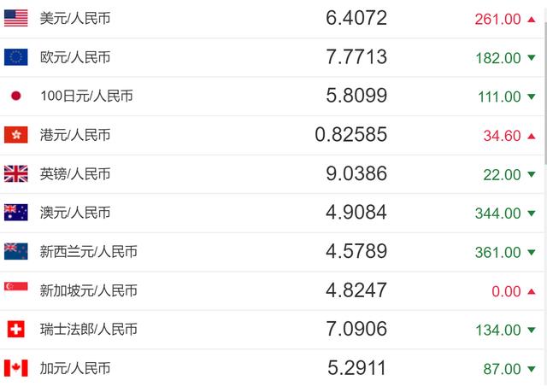
Task: Click the 英镑/人民币 rate 9.0386
Action: [x=356, y=174]
